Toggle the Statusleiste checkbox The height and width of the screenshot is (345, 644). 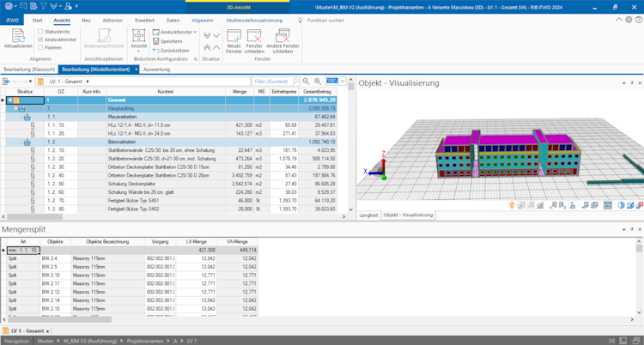pos(40,32)
